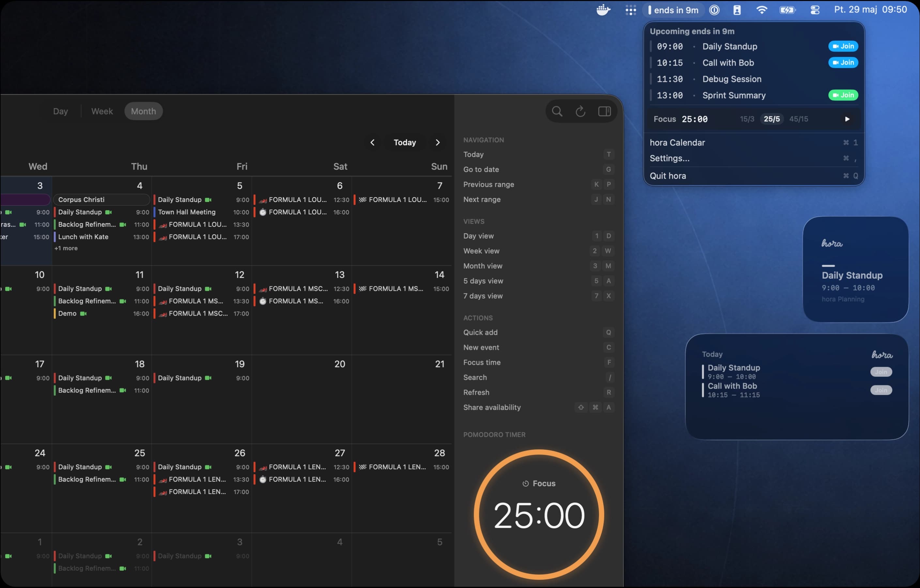Screen dimensions: 920x588
Task: Go to previous month with left chevron
Action: (x=373, y=143)
